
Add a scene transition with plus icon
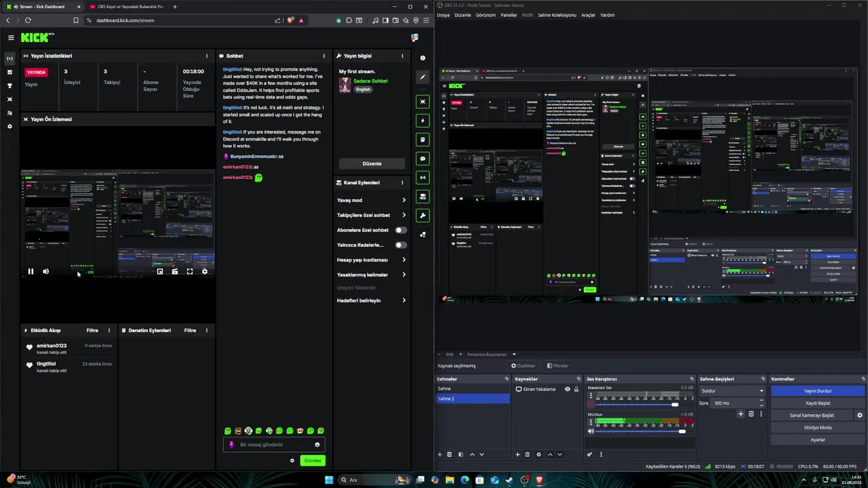pos(741,413)
